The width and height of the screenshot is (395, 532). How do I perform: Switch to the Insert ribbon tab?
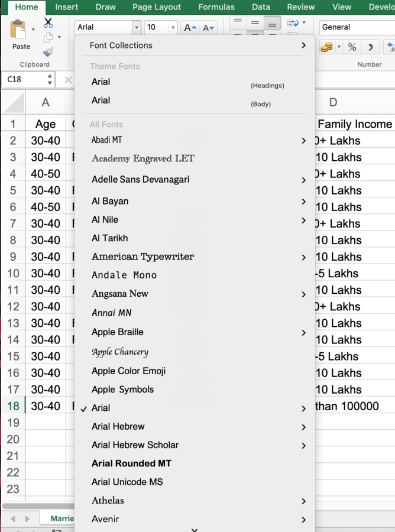point(67,7)
